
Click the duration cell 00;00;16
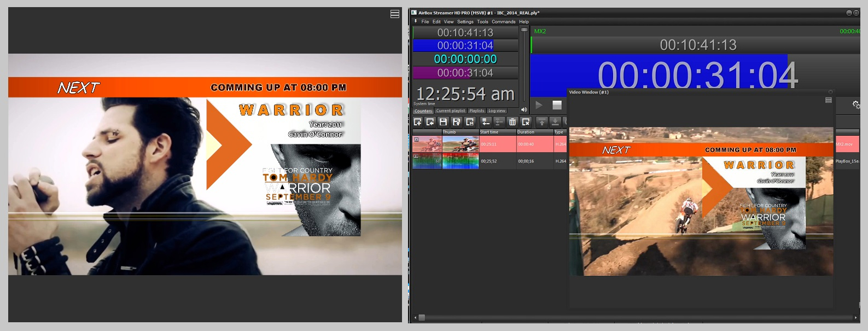coord(535,161)
